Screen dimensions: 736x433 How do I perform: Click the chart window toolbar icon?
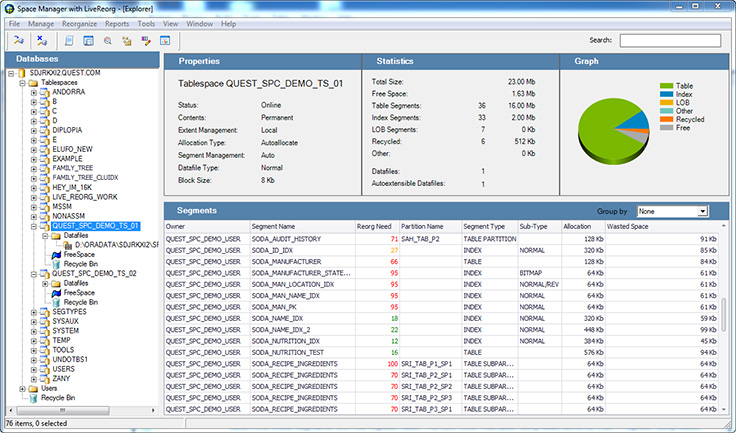click(x=165, y=41)
